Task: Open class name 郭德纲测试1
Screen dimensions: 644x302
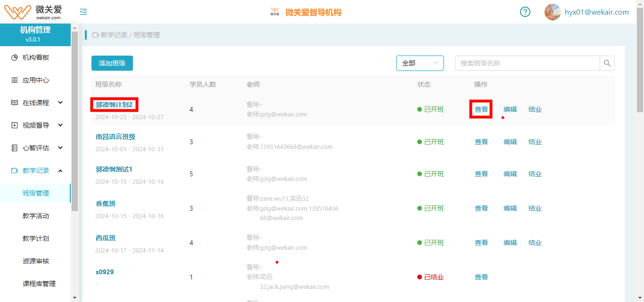Action: coord(114,169)
